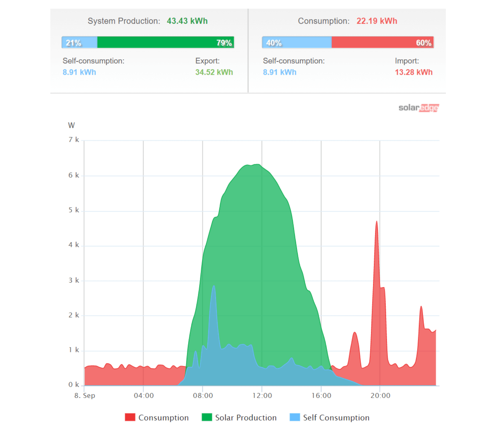Select the 79% export bar segment

(x=165, y=42)
